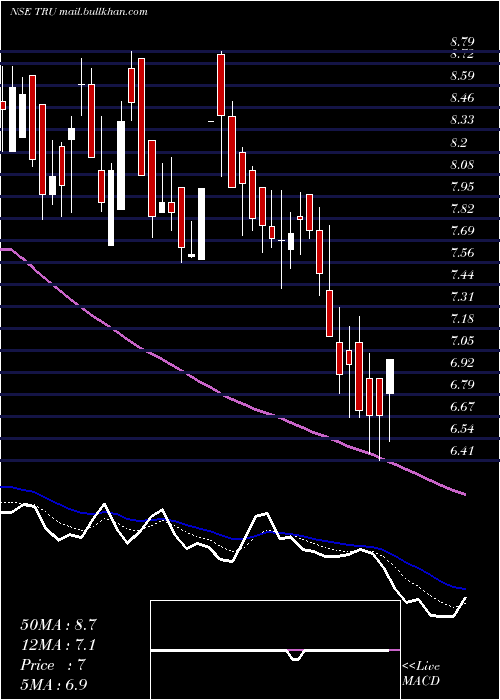
Task: Click the MACD histogram box
Action: coord(275,650)
